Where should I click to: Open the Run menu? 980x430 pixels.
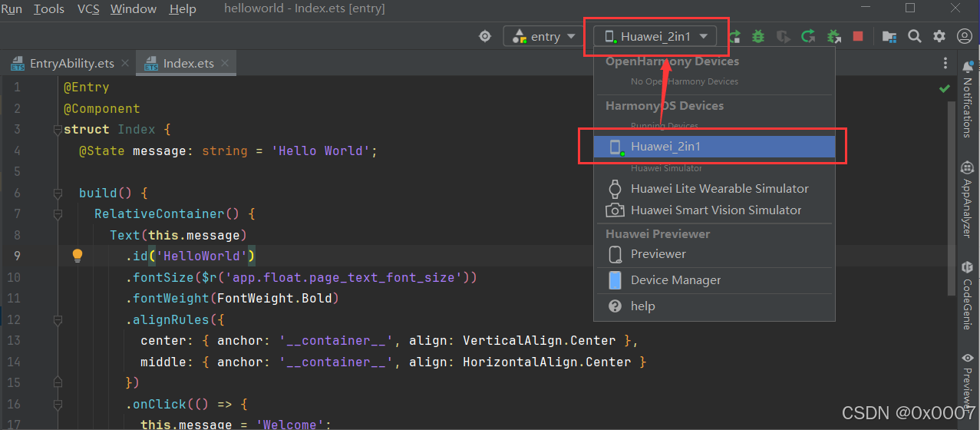coord(12,9)
